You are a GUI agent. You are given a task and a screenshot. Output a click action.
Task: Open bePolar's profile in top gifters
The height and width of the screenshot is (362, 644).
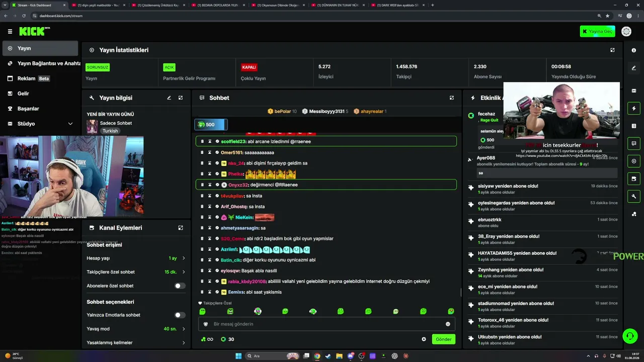[x=282, y=111]
